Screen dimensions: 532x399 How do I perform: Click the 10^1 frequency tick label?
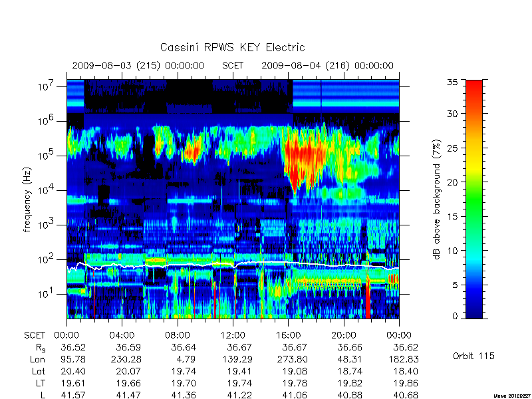click(45, 294)
